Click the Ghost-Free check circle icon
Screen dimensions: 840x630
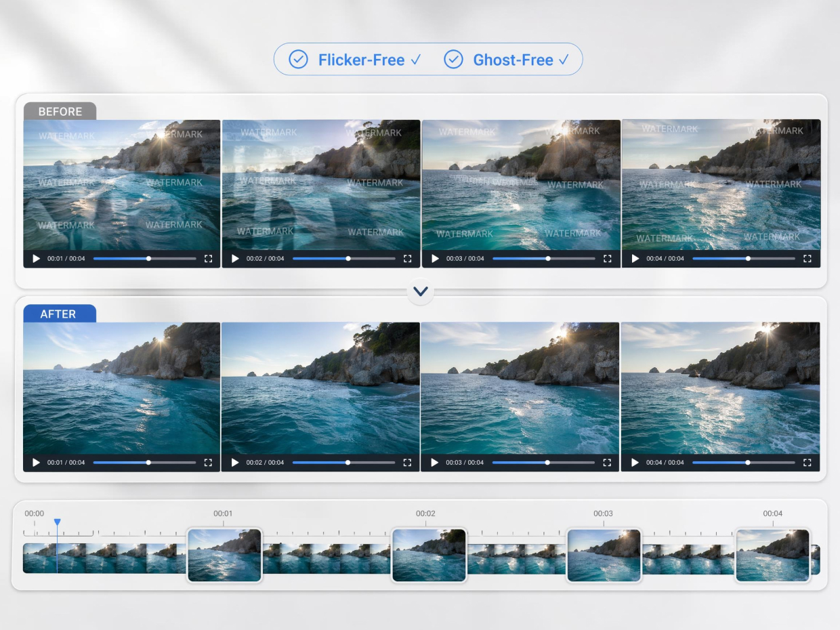tap(453, 60)
